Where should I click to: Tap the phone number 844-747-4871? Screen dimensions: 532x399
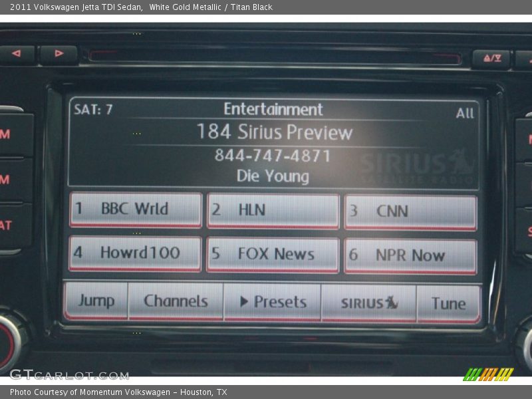[x=273, y=156]
